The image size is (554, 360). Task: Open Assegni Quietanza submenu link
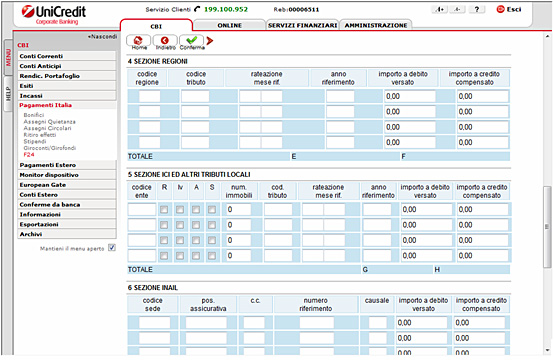tap(49, 122)
